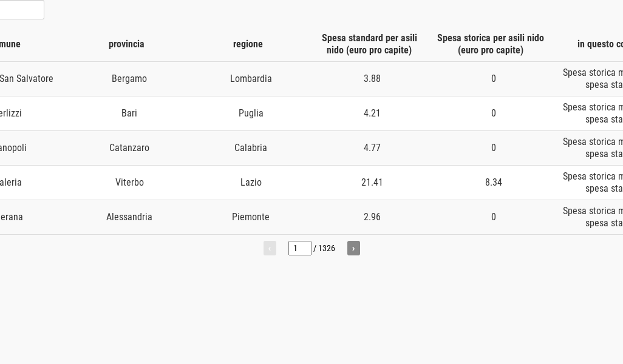Click the search box above the table
Screen dimensions: 623x364
[x=21, y=10]
